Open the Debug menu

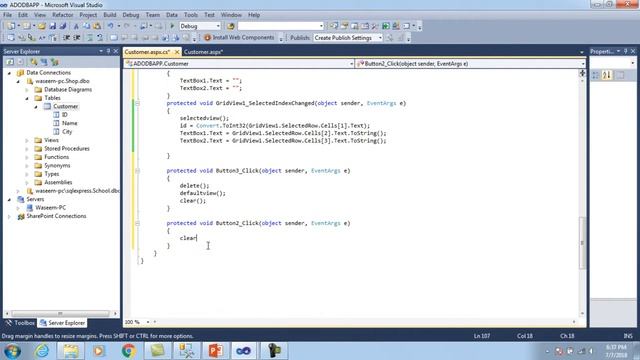pyautogui.click(x=131, y=15)
